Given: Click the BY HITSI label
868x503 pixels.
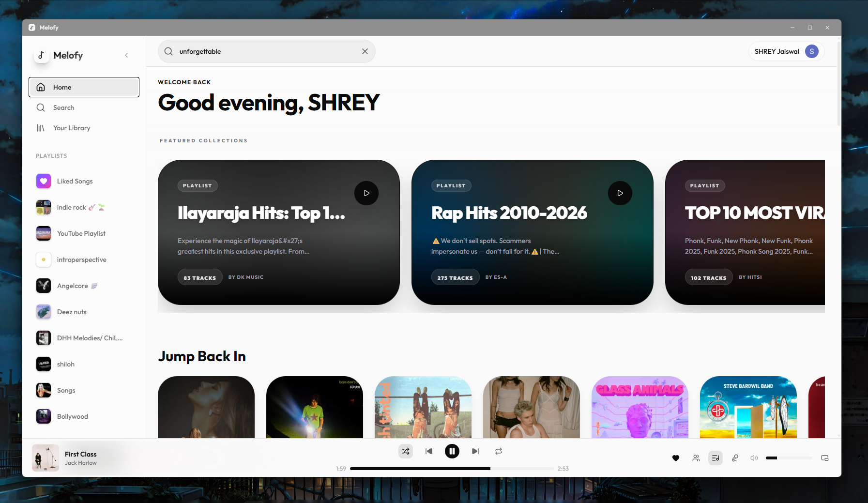Looking at the screenshot, I should click(x=750, y=277).
